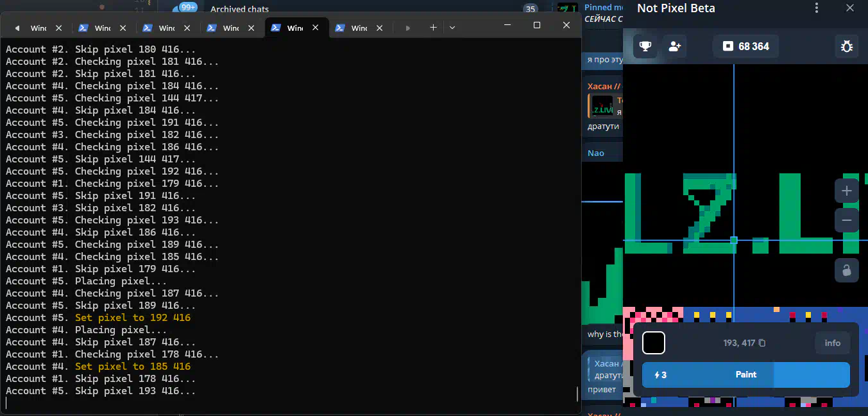This screenshot has width=868, height=416.
Task: Switch to the second terminal tab
Action: coord(95,28)
